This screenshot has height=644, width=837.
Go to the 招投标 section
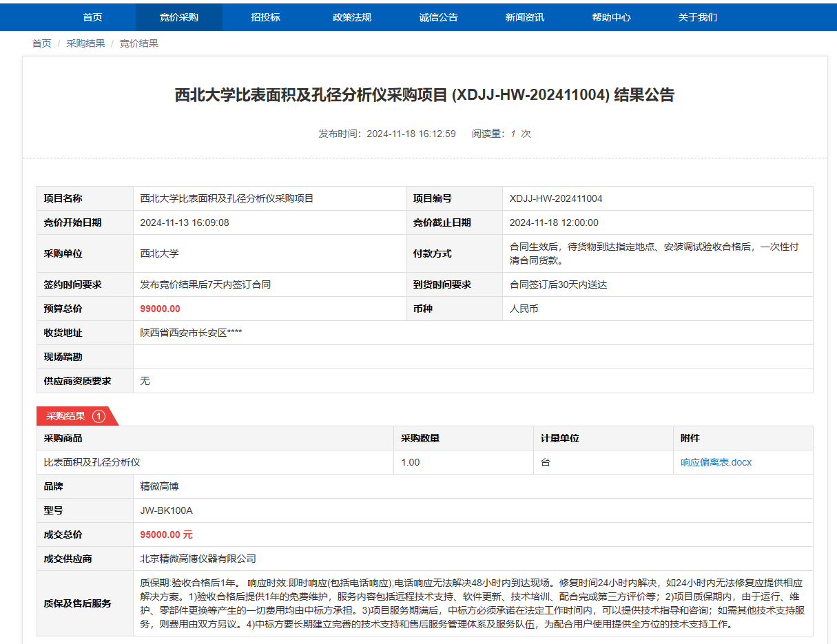(265, 17)
